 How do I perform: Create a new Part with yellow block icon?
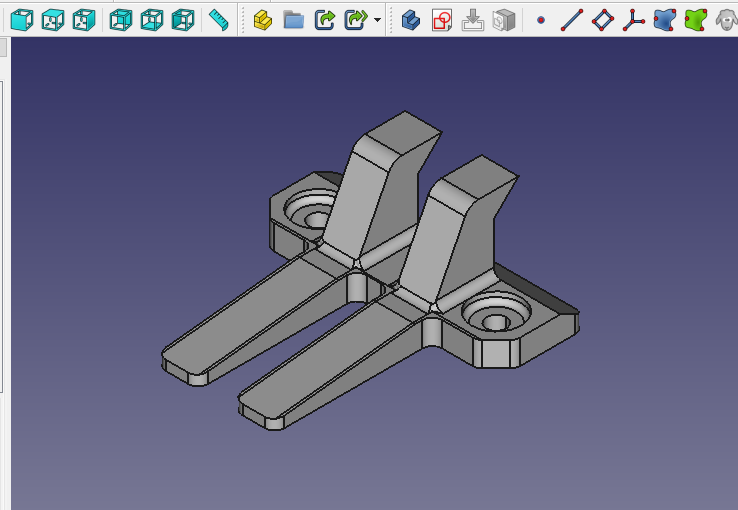tap(263, 19)
